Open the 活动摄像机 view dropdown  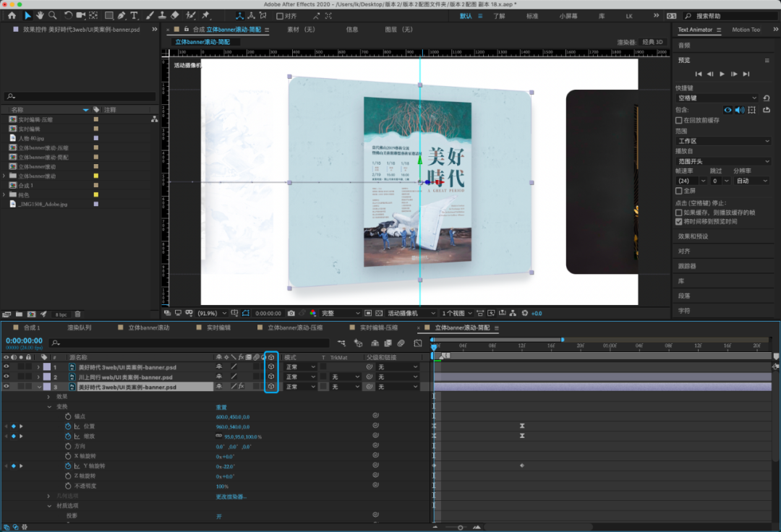click(412, 313)
